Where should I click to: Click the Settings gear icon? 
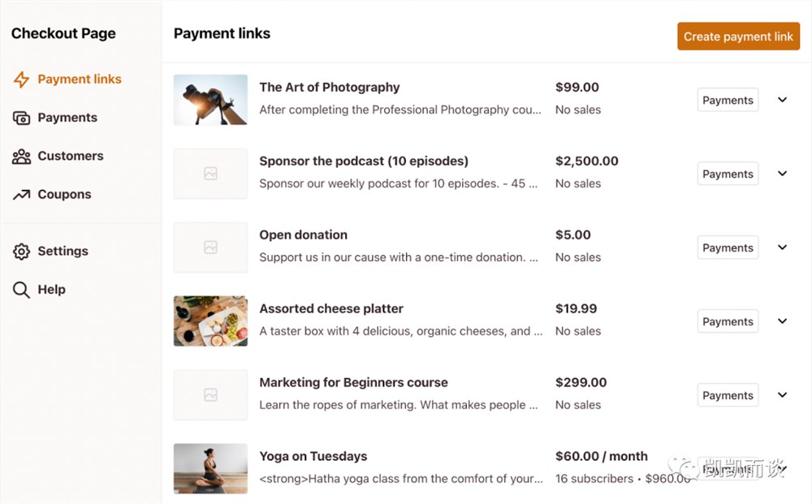21,252
